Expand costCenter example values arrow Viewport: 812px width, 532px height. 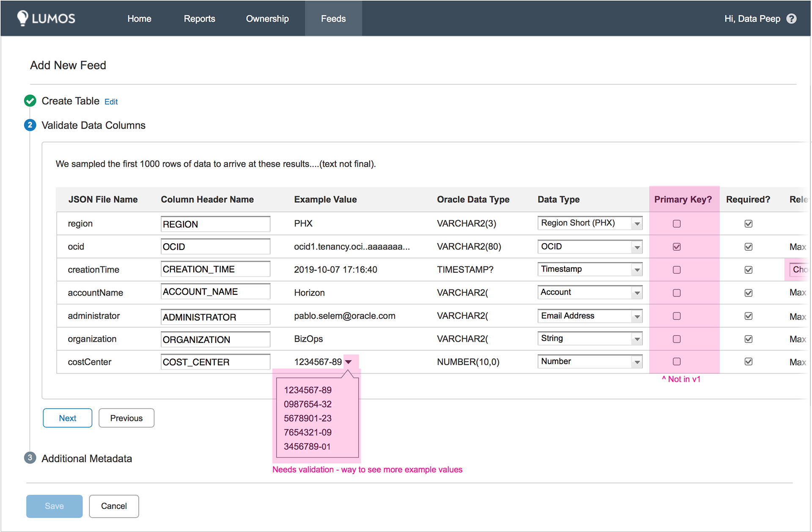click(348, 362)
